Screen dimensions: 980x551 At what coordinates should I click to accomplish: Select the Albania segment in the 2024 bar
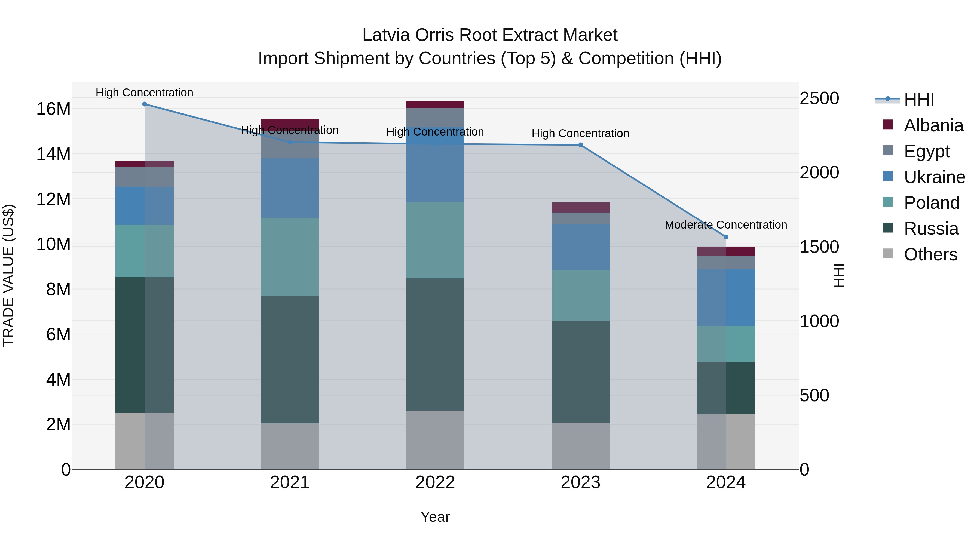pyautogui.click(x=726, y=252)
